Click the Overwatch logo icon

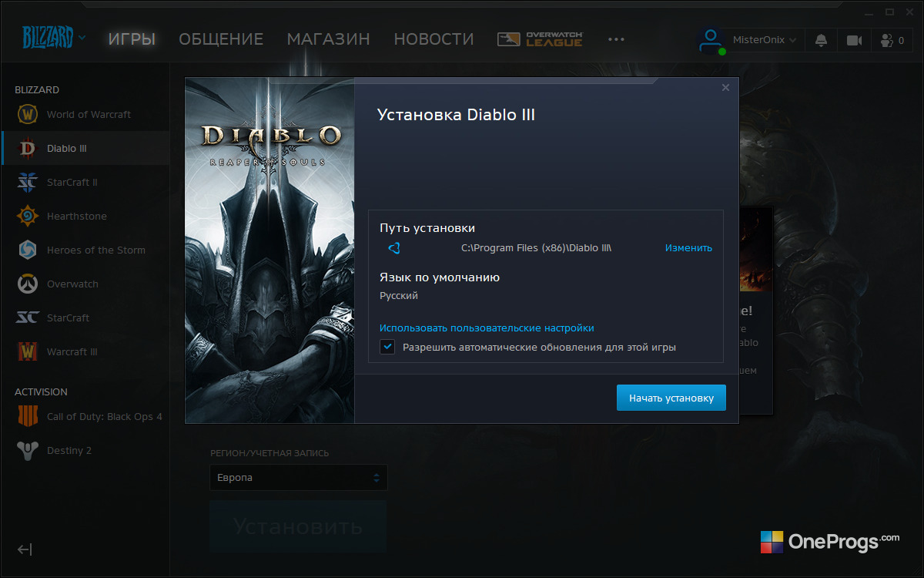coord(28,284)
